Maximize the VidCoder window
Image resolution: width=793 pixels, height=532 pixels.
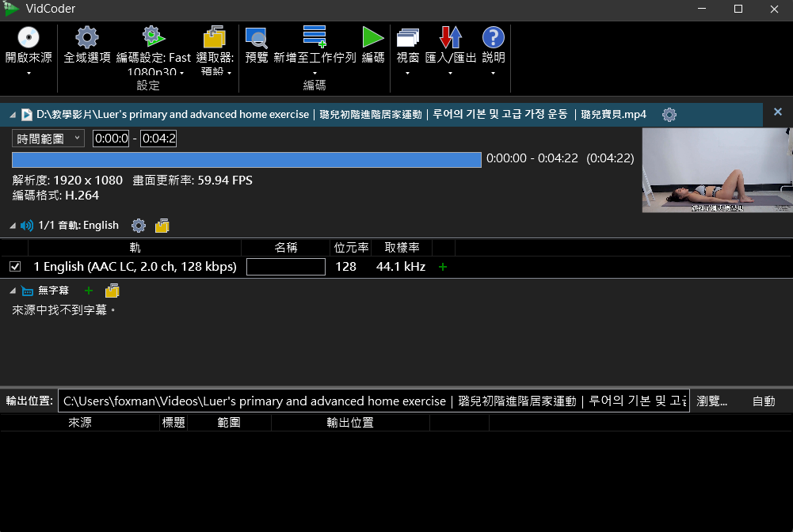(x=738, y=9)
